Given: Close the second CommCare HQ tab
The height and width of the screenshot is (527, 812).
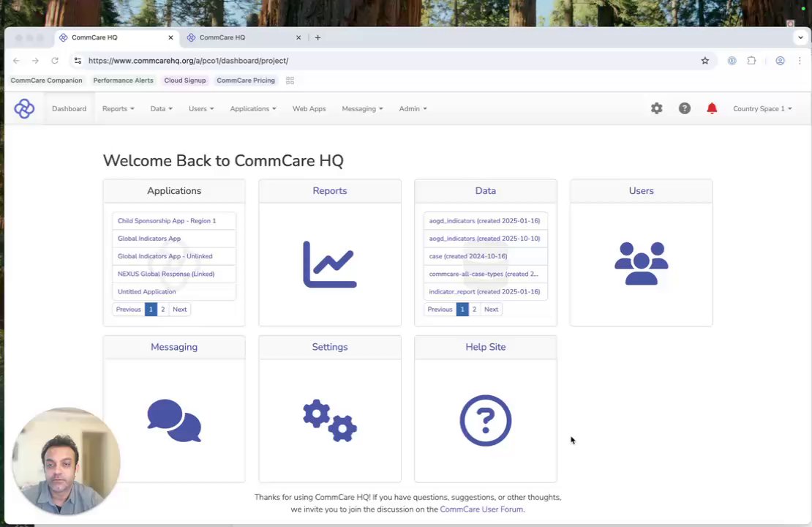Looking at the screenshot, I should (298, 37).
